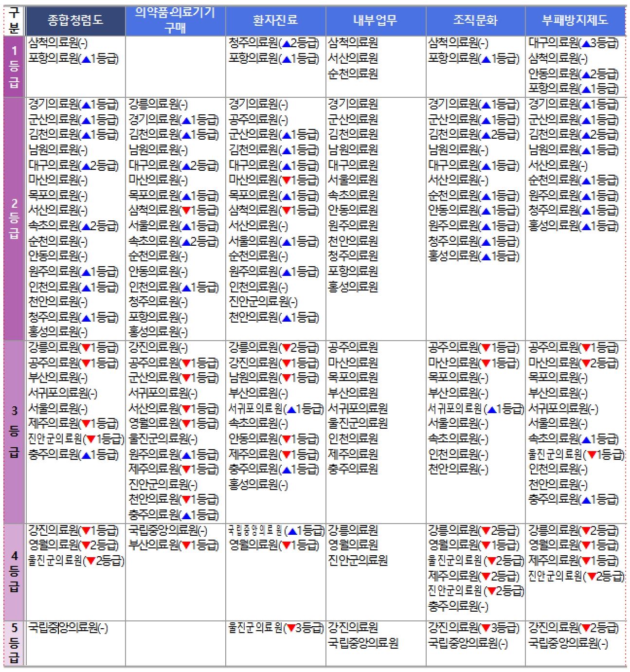Select 국립중앙의료원(-) in 종합청렴도 5등급

(x=68, y=628)
